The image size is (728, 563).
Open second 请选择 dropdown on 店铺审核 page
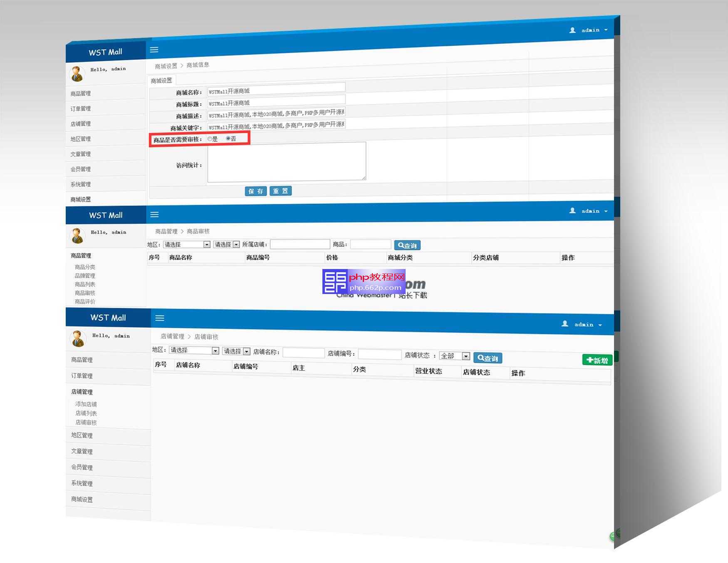[x=236, y=351]
